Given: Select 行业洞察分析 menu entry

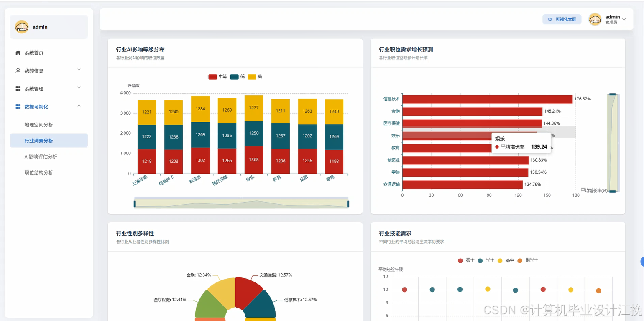Looking at the screenshot, I should click(49, 141).
